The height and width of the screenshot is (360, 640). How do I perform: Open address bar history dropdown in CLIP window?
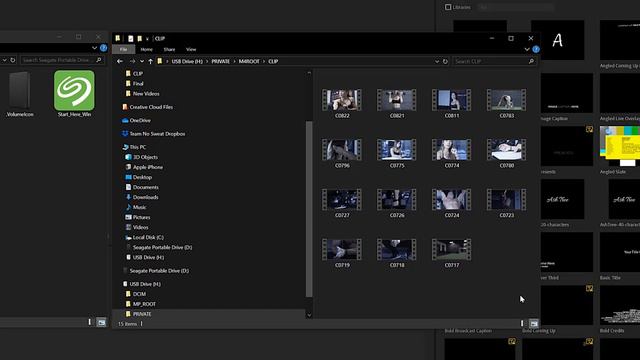click(437, 61)
